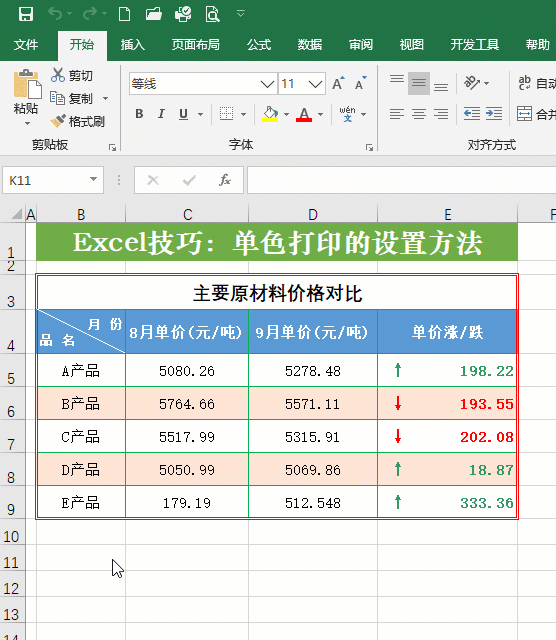
Task: Open clipboard pane dialog launcher
Action: pos(113,148)
